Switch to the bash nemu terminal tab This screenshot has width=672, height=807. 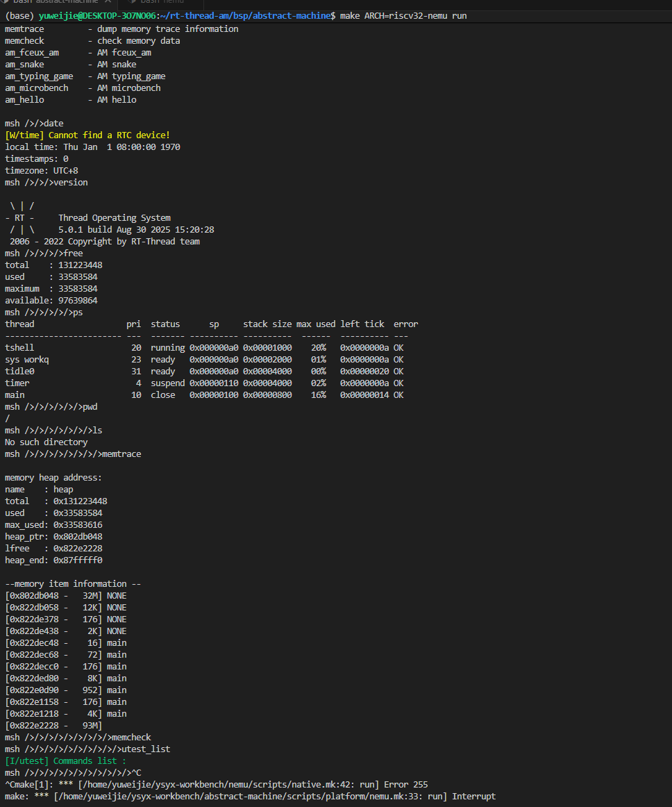point(159,2)
